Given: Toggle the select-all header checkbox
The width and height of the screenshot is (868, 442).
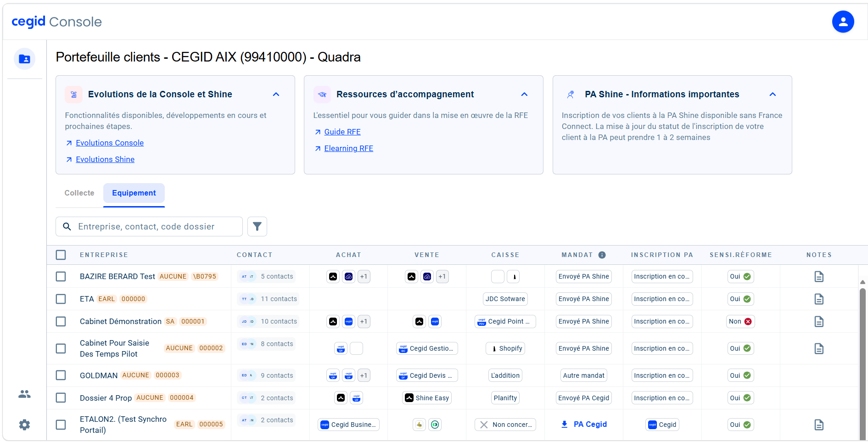Looking at the screenshot, I should [61, 255].
